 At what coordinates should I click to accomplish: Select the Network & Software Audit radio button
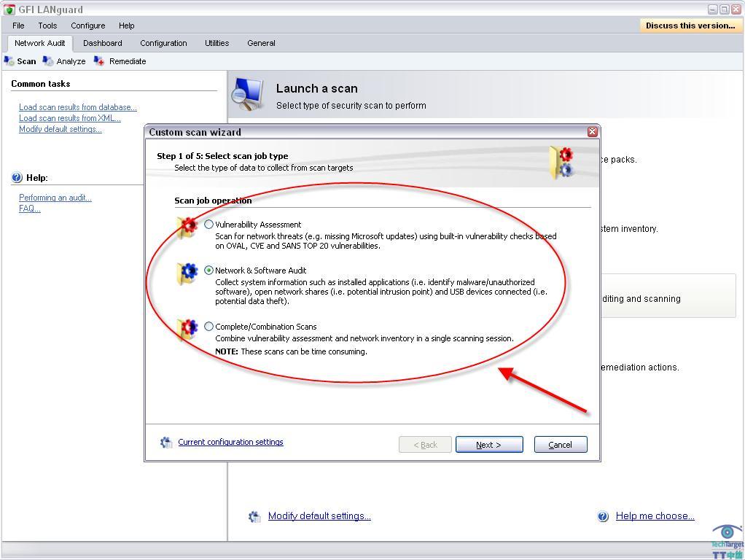[208, 270]
